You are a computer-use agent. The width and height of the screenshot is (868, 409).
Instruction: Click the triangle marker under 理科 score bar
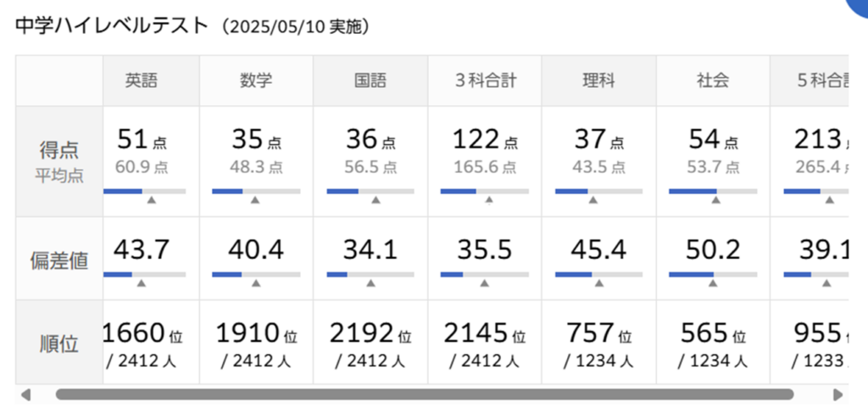point(593,201)
